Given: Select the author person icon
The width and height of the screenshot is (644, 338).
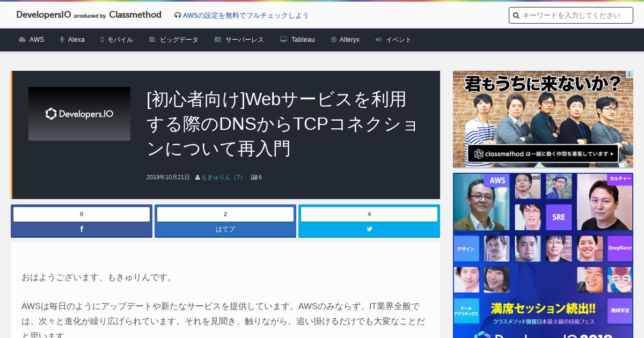Looking at the screenshot, I should (x=197, y=177).
